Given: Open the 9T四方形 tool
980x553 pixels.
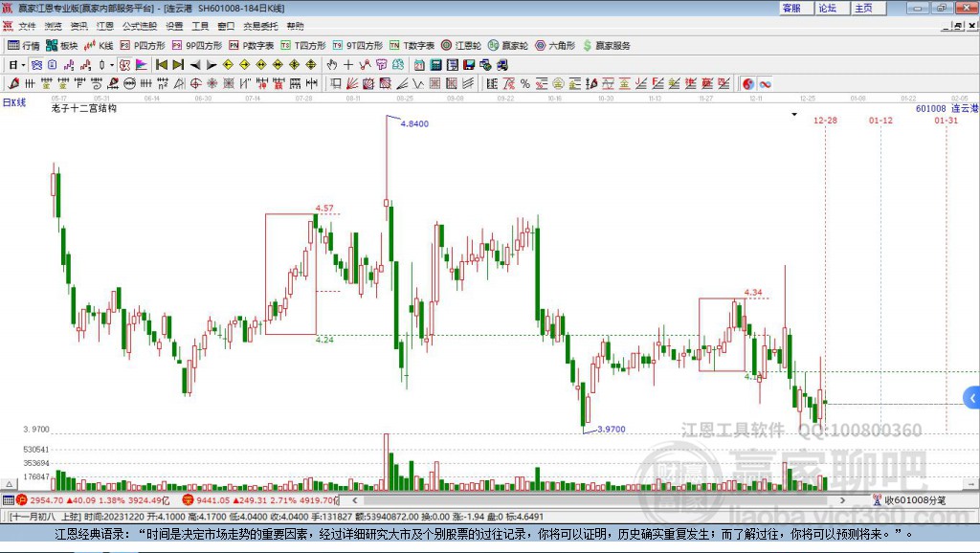Looking at the screenshot, I should pos(358,46).
